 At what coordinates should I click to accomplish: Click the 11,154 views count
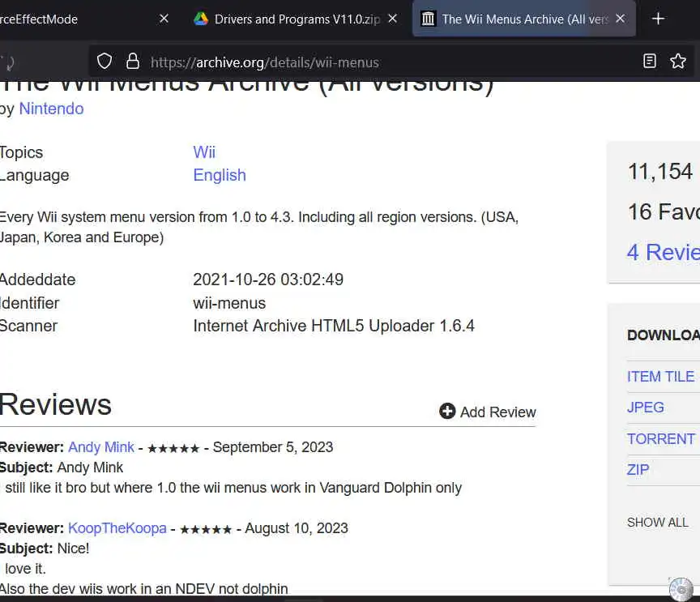tap(659, 172)
